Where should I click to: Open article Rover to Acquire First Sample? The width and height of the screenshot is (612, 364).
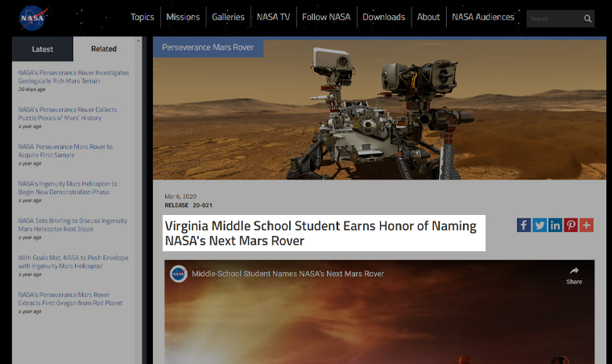click(x=65, y=151)
